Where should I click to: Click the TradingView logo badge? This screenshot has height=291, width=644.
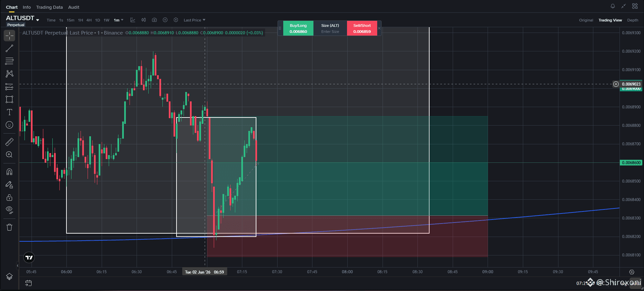pyautogui.click(x=29, y=257)
